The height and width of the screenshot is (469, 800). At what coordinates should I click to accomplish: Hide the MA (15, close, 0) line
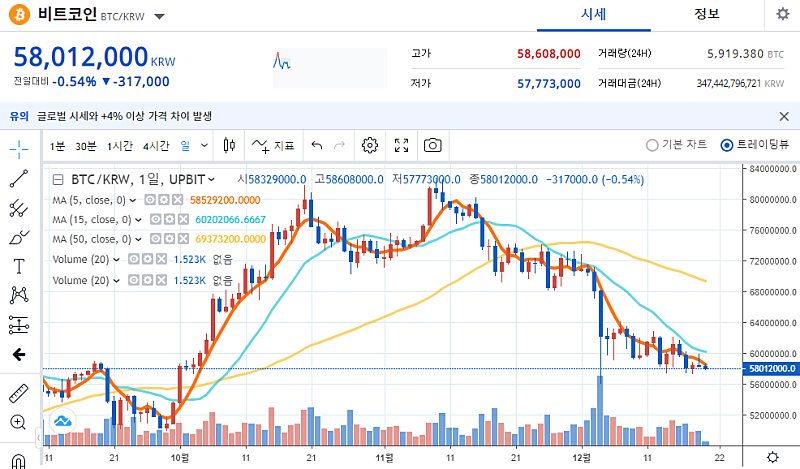click(155, 219)
